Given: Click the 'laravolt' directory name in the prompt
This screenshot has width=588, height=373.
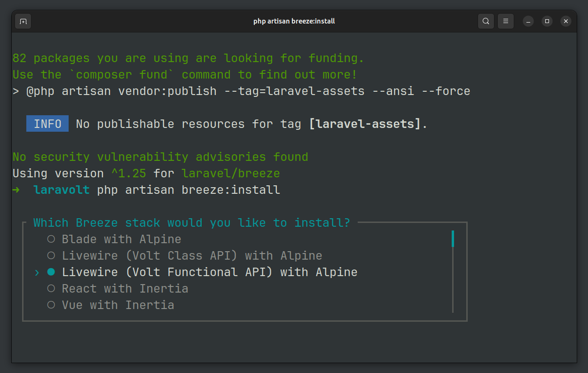Looking at the screenshot, I should [62, 190].
